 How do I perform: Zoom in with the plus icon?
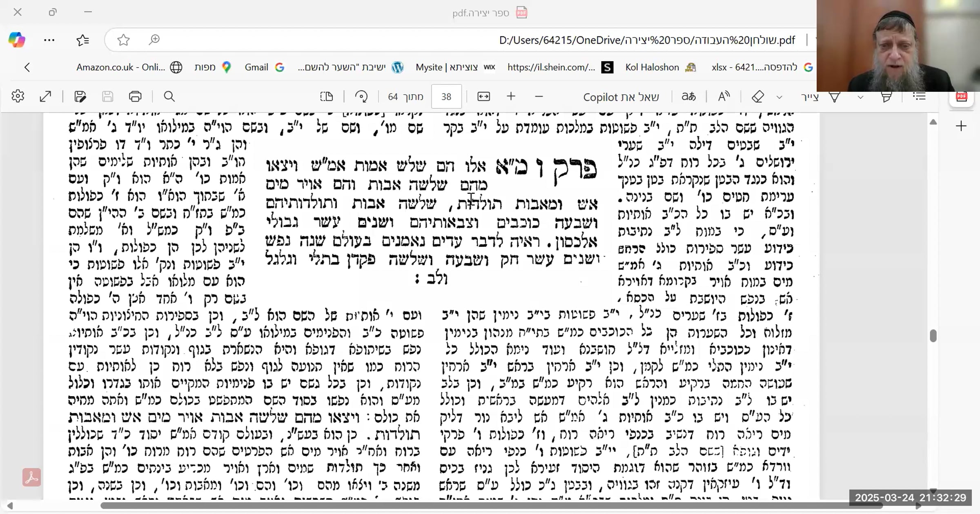[511, 96]
